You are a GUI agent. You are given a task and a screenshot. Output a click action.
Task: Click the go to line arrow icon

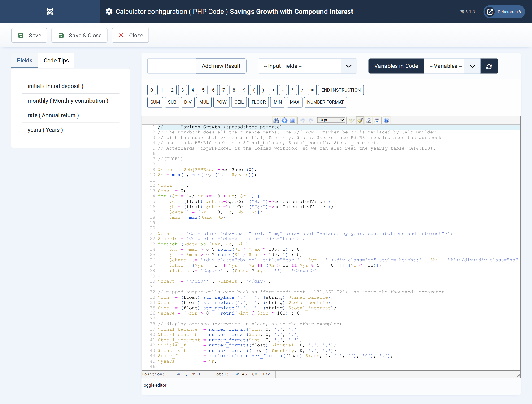pyautogui.click(x=284, y=120)
